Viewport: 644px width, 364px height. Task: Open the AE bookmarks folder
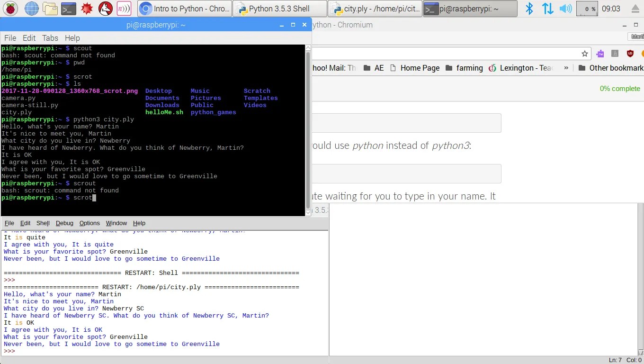tap(374, 68)
